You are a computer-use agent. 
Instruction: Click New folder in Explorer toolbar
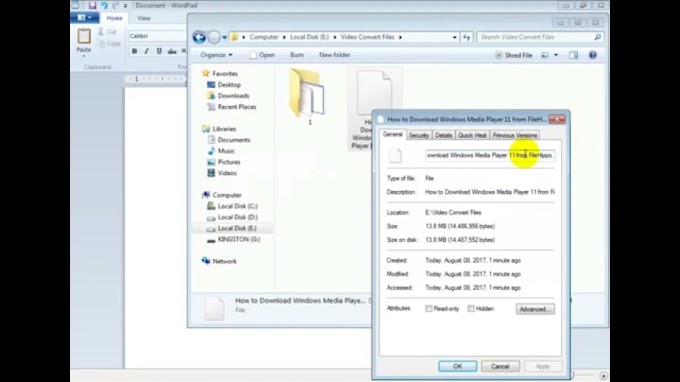[x=334, y=55]
